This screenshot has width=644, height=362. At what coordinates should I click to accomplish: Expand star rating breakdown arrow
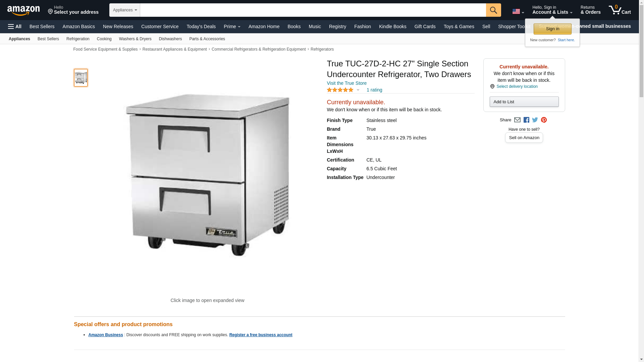pyautogui.click(x=358, y=90)
